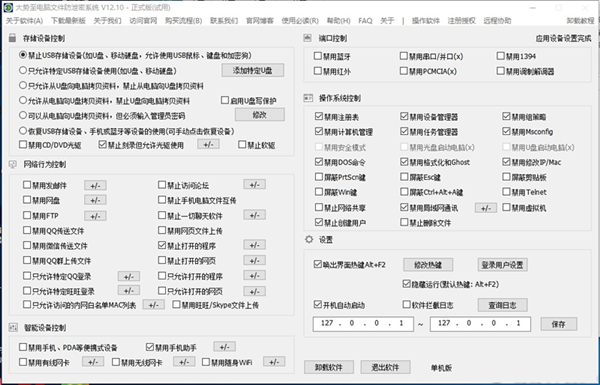600x385 pixels.
Task: Uncheck 禁用手机助手 checkbox
Action: (x=150, y=347)
